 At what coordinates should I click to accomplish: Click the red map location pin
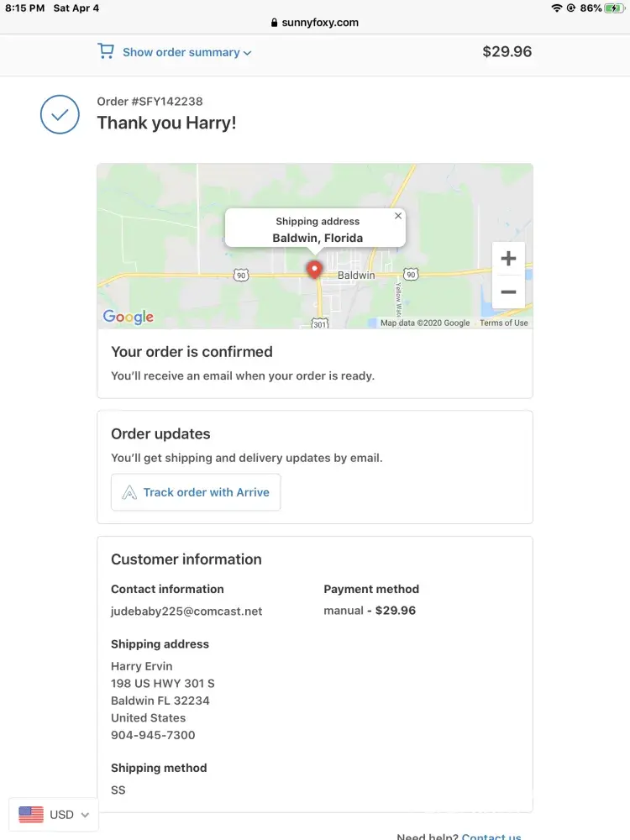314,270
